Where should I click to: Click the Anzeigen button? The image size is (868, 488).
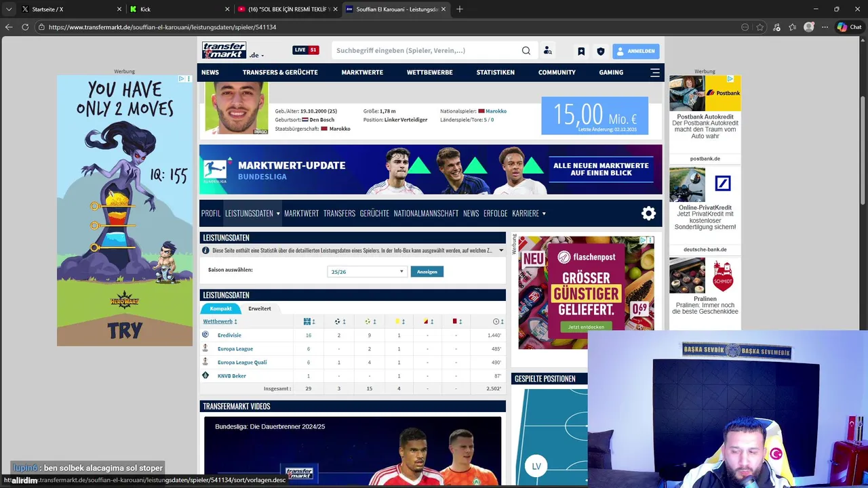tap(427, 272)
